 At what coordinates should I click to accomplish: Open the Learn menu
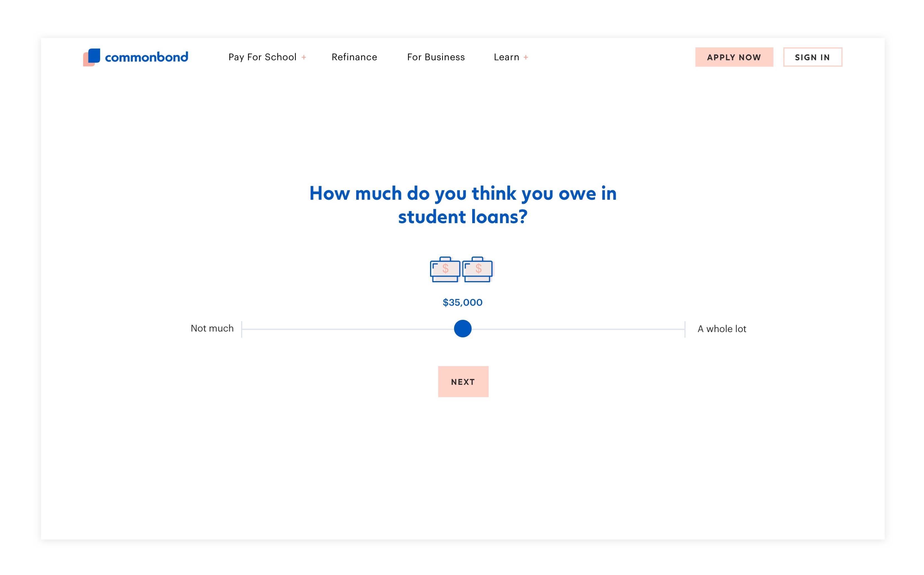coord(506,57)
